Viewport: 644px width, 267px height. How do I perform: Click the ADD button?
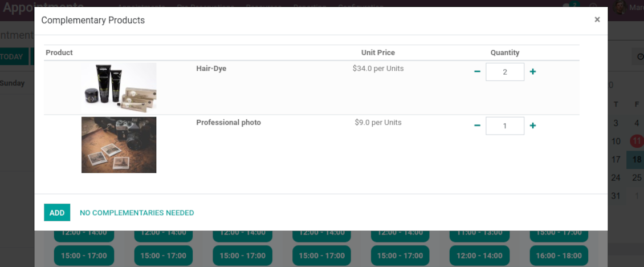pyautogui.click(x=57, y=212)
